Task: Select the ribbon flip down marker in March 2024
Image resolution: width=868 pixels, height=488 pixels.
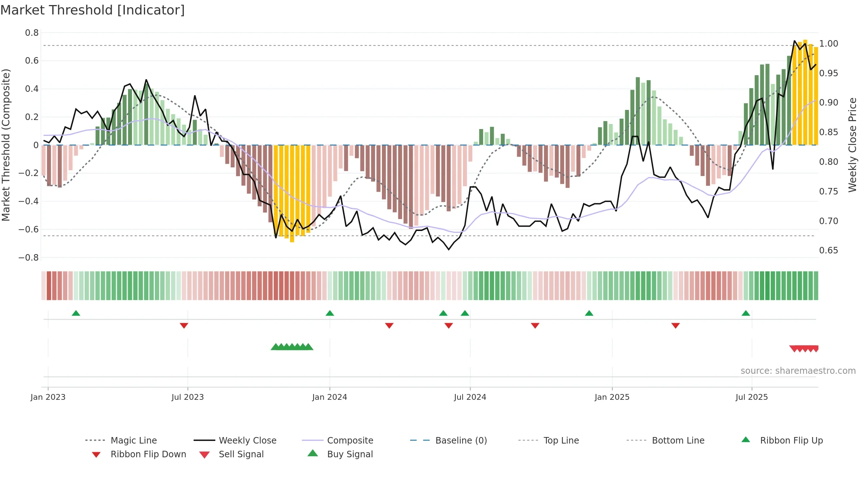Action: (389, 326)
